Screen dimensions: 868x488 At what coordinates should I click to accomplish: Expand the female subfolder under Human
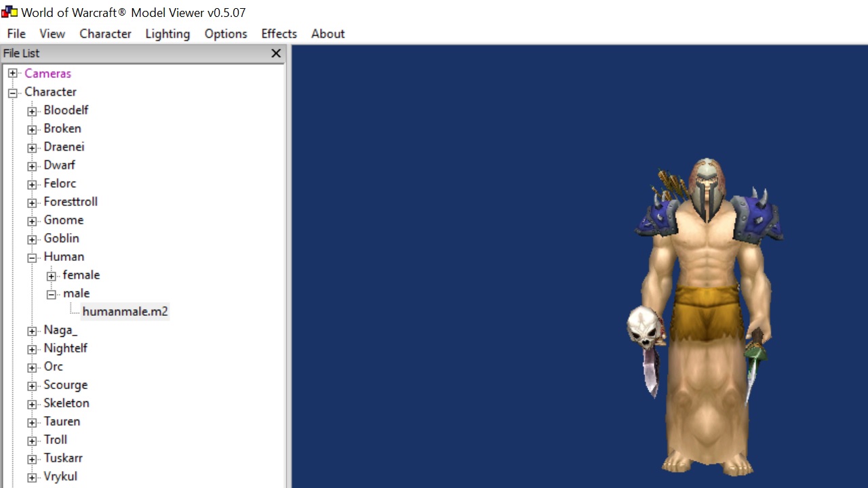51,275
